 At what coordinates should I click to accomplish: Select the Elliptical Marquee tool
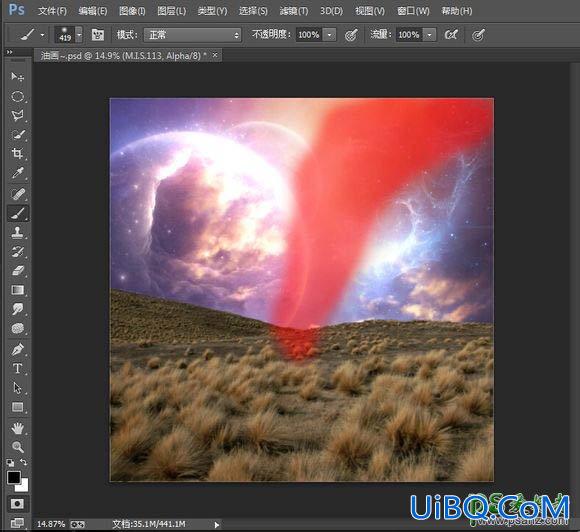17,97
